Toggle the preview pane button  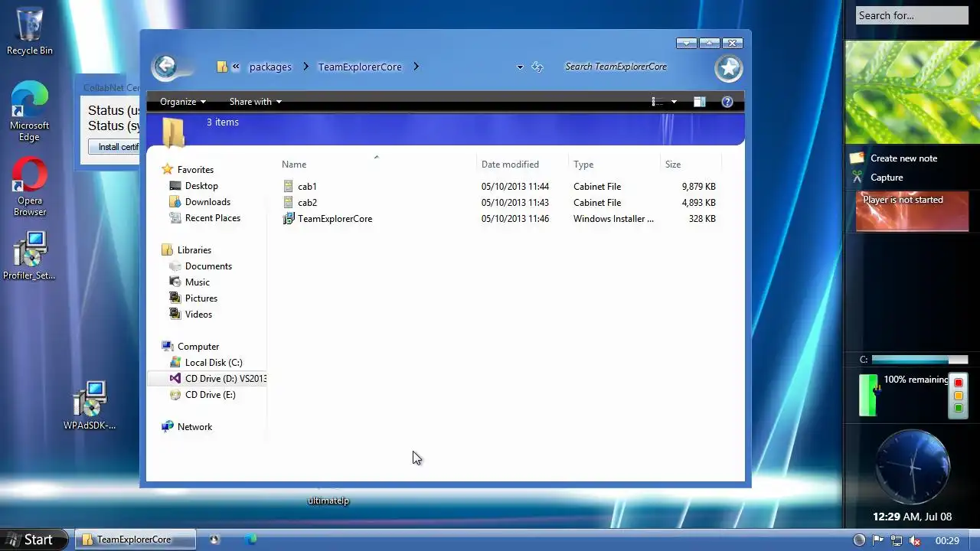[699, 102]
